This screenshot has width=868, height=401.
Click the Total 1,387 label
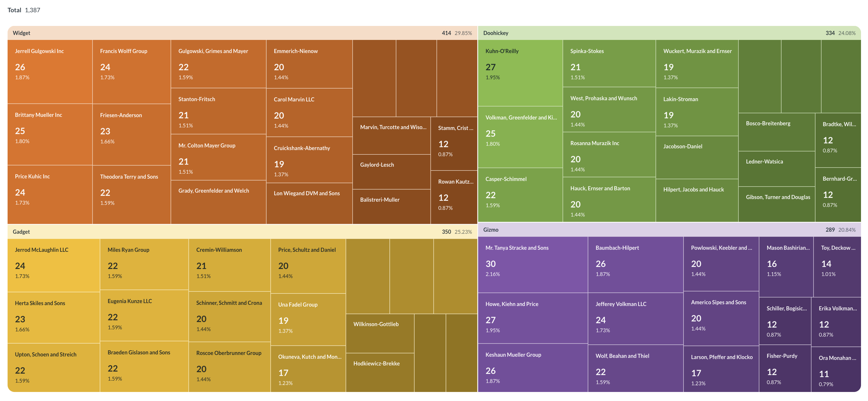tap(24, 10)
